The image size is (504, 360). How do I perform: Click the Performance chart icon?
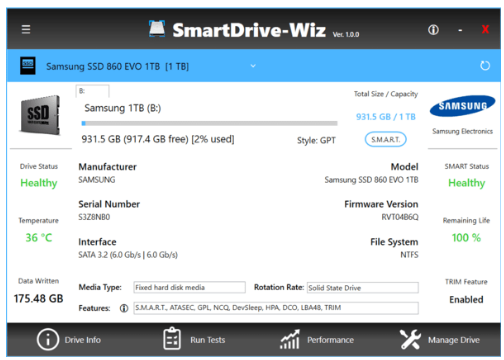click(290, 340)
